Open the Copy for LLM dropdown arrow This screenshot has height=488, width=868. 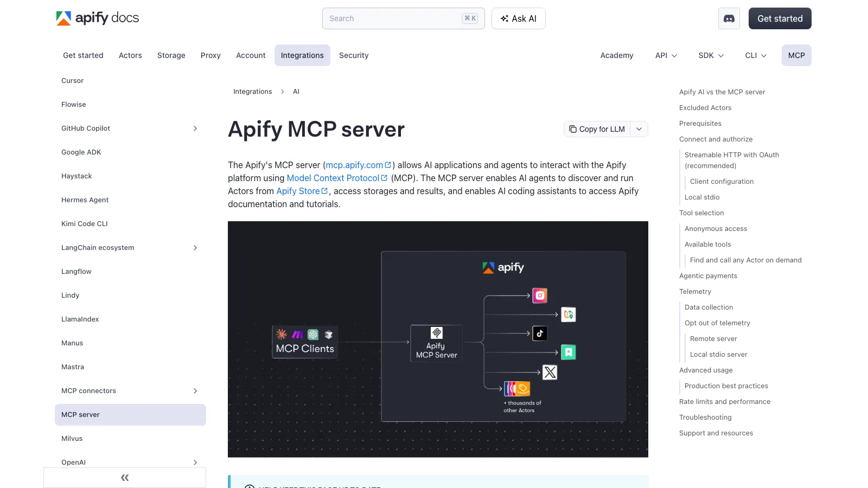point(639,129)
